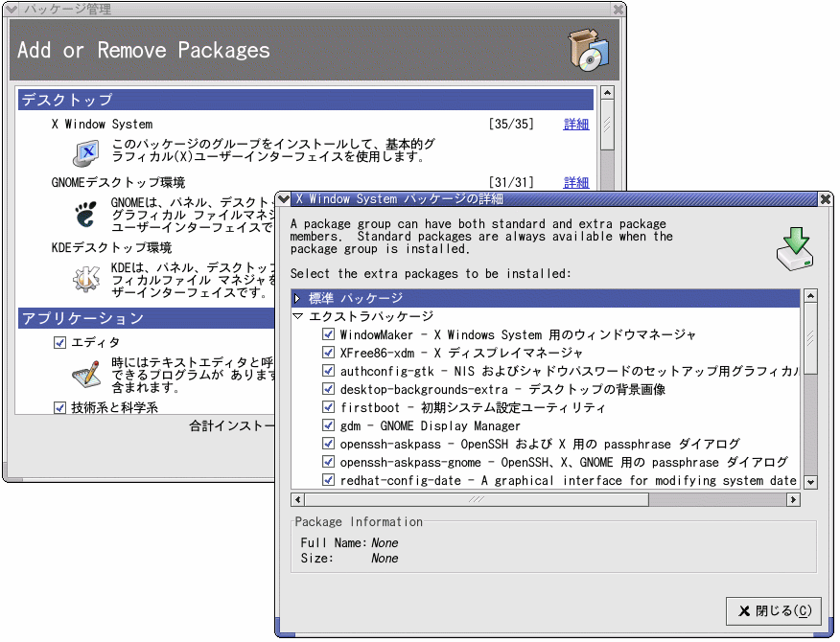Click the 閉じる(C) button
This screenshot has height=642, width=840.
click(x=774, y=611)
